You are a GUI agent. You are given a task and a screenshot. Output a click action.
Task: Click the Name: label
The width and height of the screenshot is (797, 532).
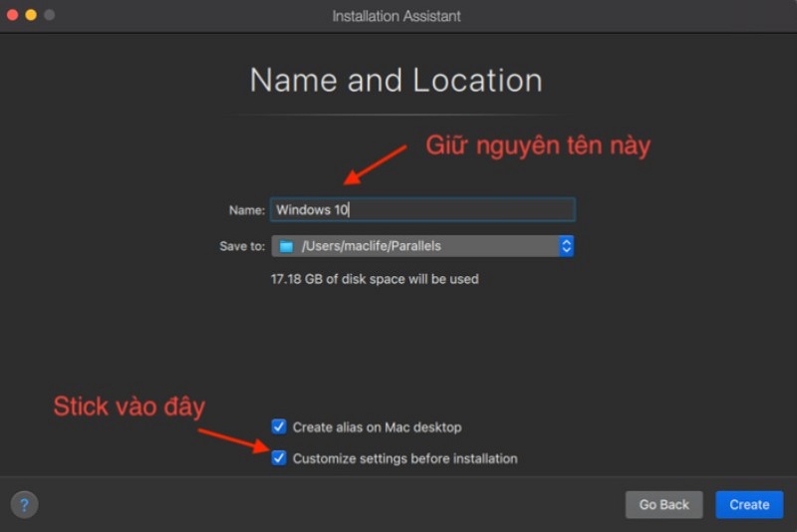click(x=247, y=210)
